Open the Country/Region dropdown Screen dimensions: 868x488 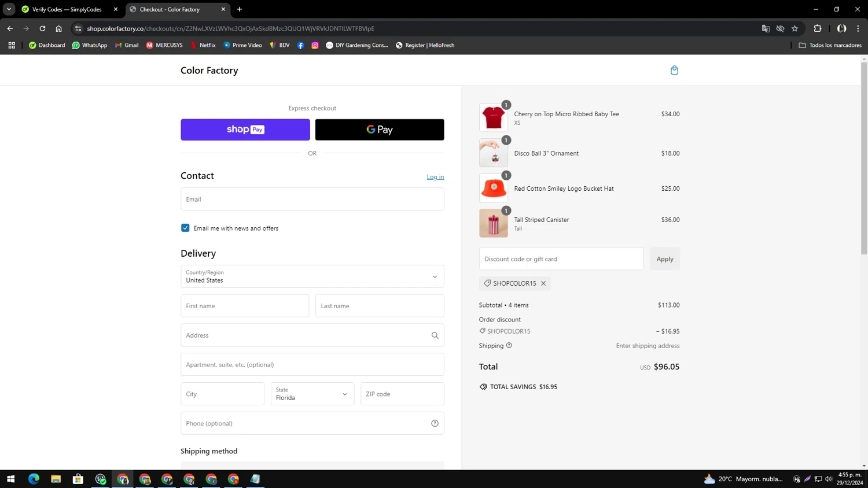point(312,276)
